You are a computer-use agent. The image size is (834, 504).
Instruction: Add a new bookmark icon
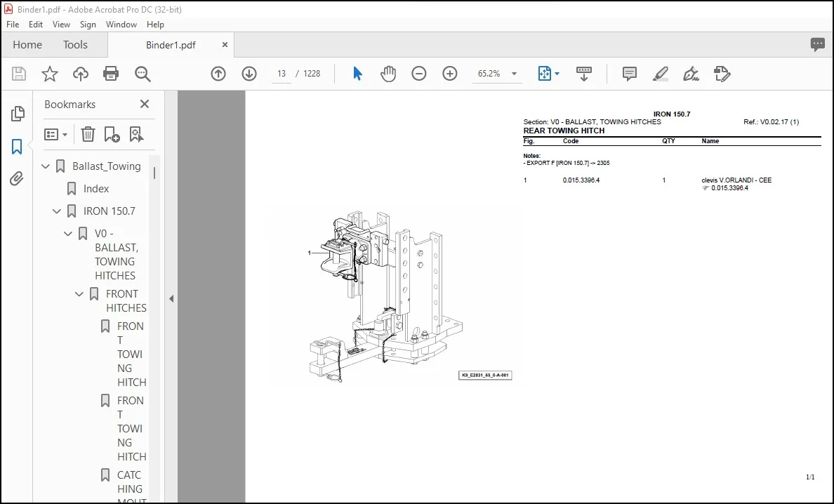click(x=112, y=135)
